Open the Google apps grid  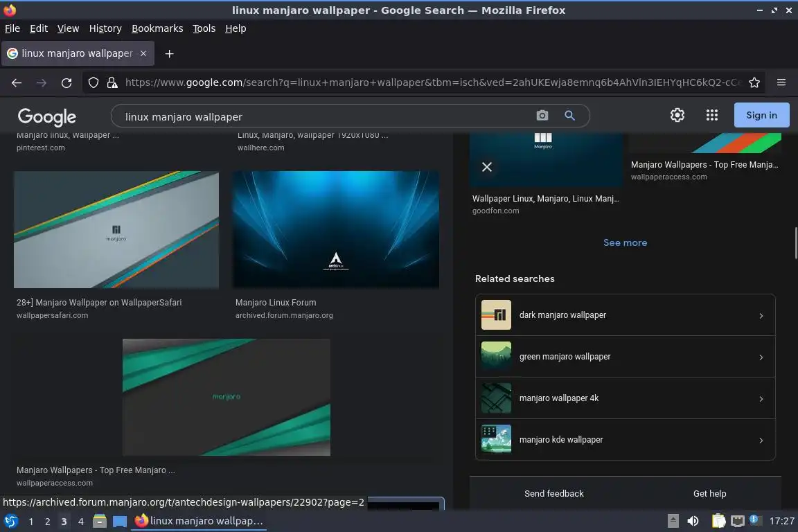pyautogui.click(x=712, y=115)
